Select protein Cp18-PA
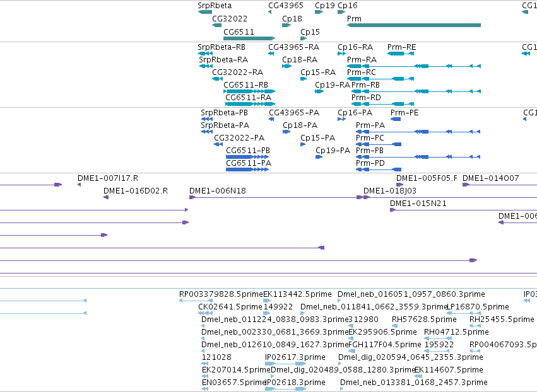 (x=300, y=125)
